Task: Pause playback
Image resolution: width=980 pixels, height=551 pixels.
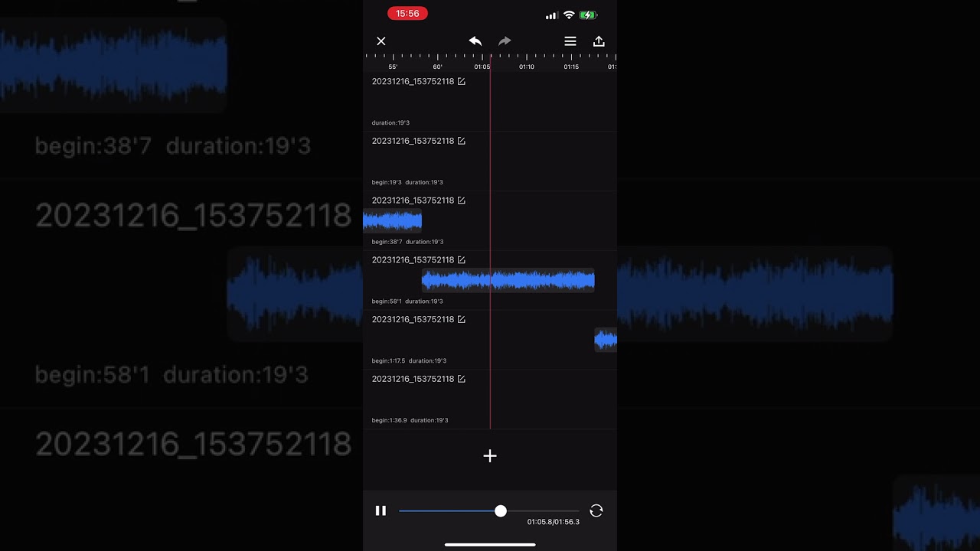Action: (381, 510)
